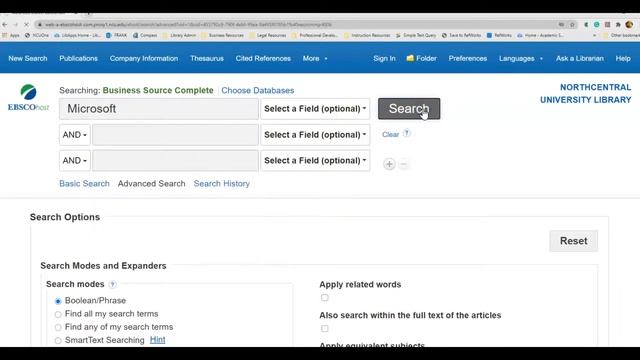Screen dimensions: 640x360
Task: Expand the Languages menu
Action: point(521,58)
